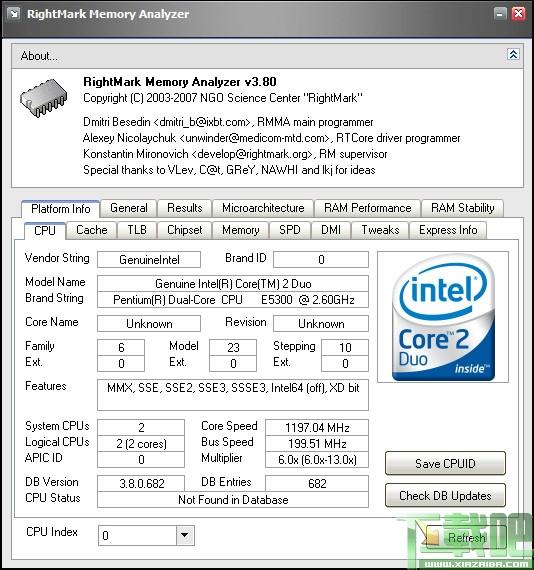Image resolution: width=534 pixels, height=570 pixels.
Task: Click the unwinder@medicom-mtd.com credit line
Action: pos(272,138)
